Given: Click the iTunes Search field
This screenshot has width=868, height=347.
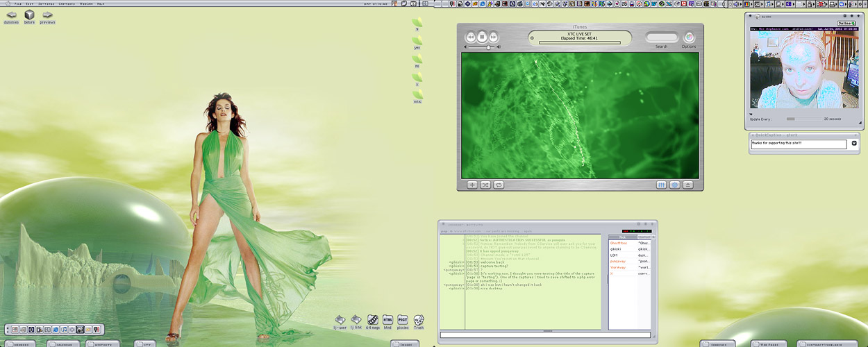Looking at the screenshot, I should 661,37.
